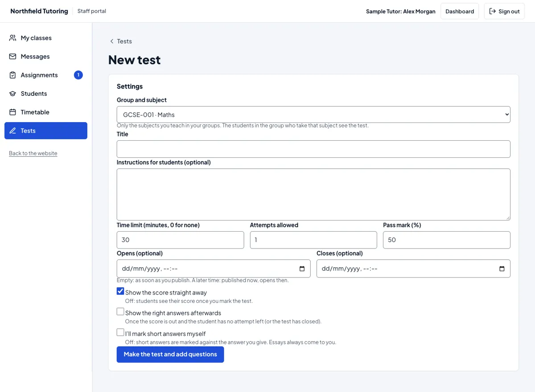Click the instructions textarea resize grip
This screenshot has width=535, height=392.
pyautogui.click(x=507, y=217)
